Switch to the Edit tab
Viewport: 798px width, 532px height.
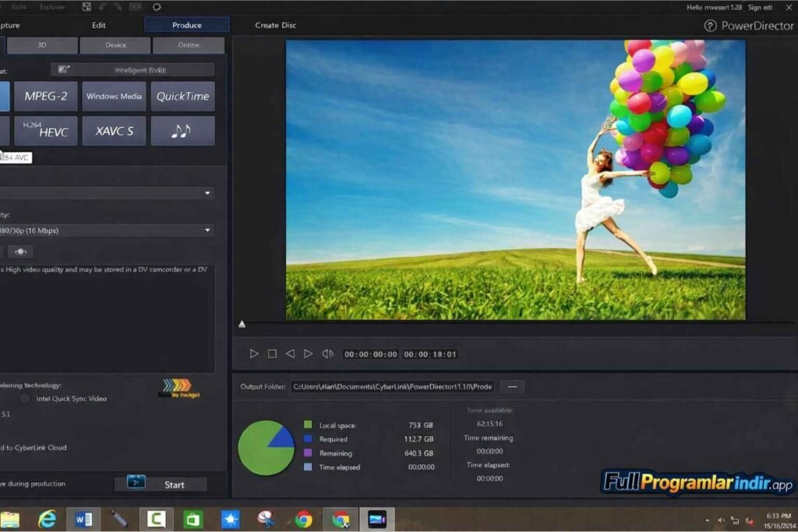(x=99, y=25)
